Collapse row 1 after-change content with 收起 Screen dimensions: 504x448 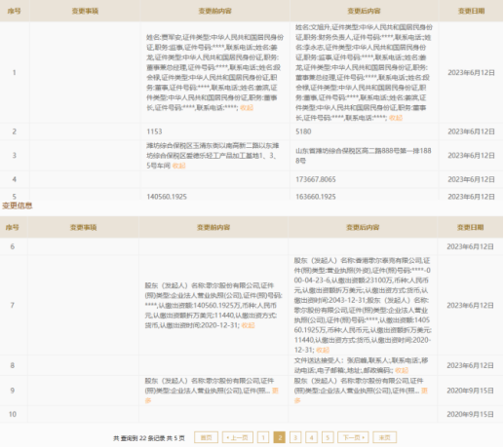pyautogui.click(x=396, y=118)
